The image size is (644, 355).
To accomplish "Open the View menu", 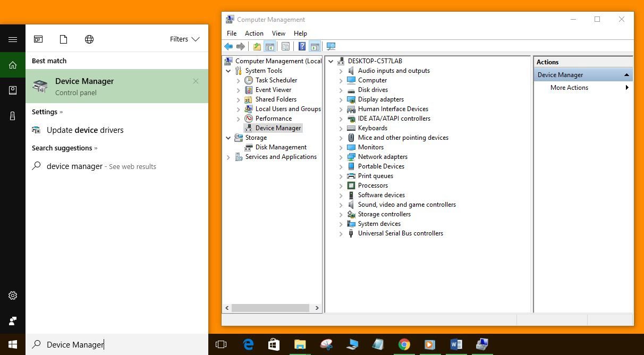I will pyautogui.click(x=278, y=33).
